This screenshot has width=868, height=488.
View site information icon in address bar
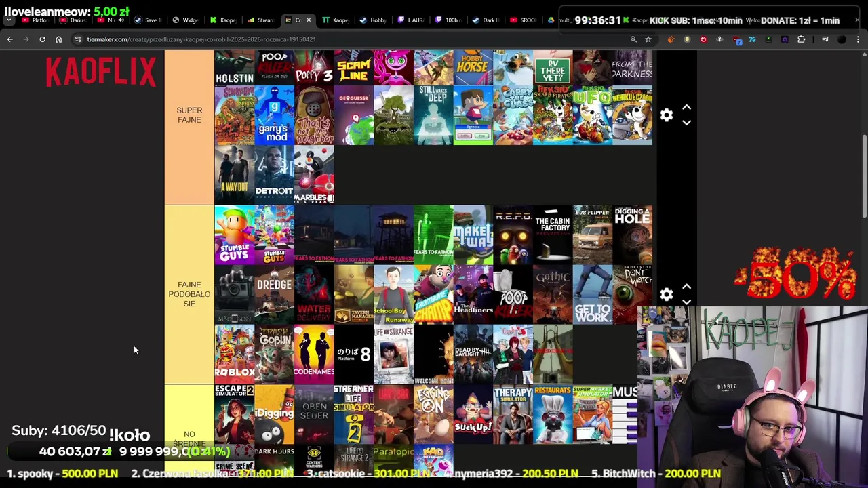[x=79, y=39]
